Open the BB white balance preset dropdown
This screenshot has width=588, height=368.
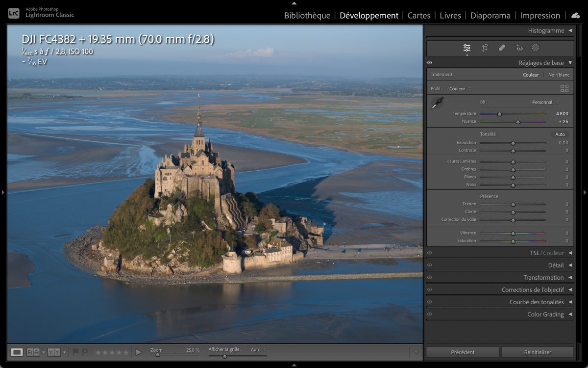(x=545, y=103)
